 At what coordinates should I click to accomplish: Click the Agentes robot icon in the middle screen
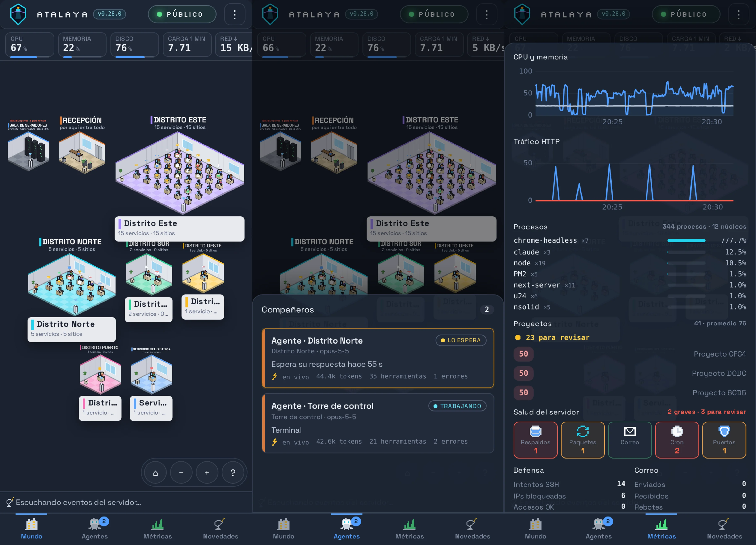[347, 524]
